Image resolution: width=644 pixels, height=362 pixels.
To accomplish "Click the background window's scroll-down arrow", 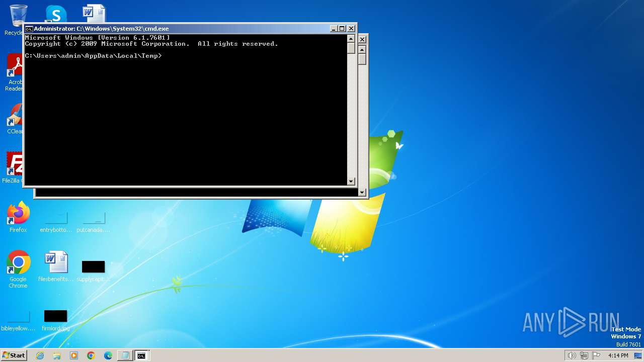I will [362, 192].
